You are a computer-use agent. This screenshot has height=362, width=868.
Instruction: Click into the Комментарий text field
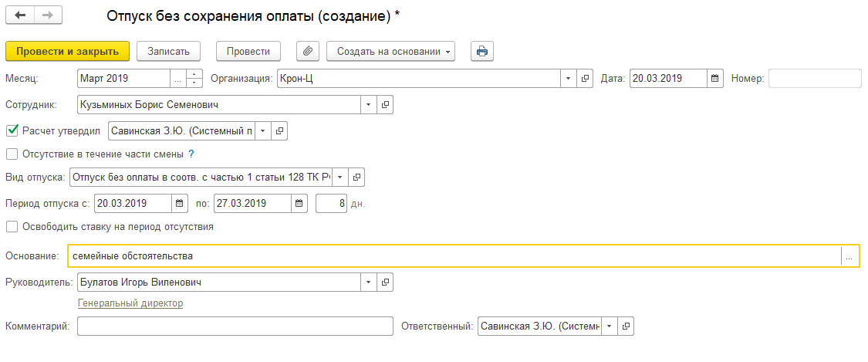(x=235, y=326)
